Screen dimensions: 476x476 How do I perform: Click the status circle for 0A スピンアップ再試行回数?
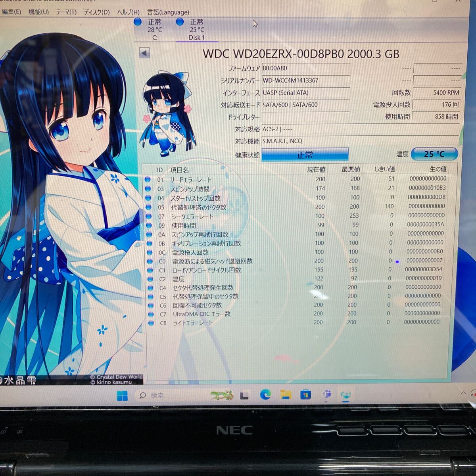(x=149, y=234)
